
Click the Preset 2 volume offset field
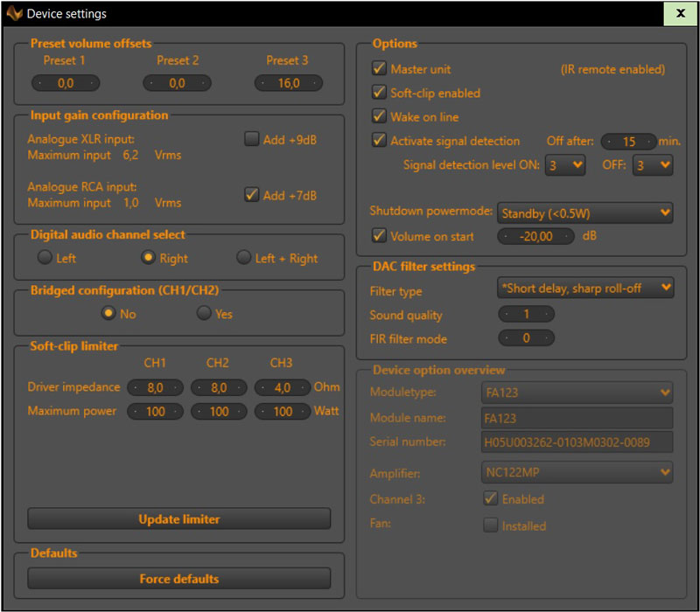(177, 83)
